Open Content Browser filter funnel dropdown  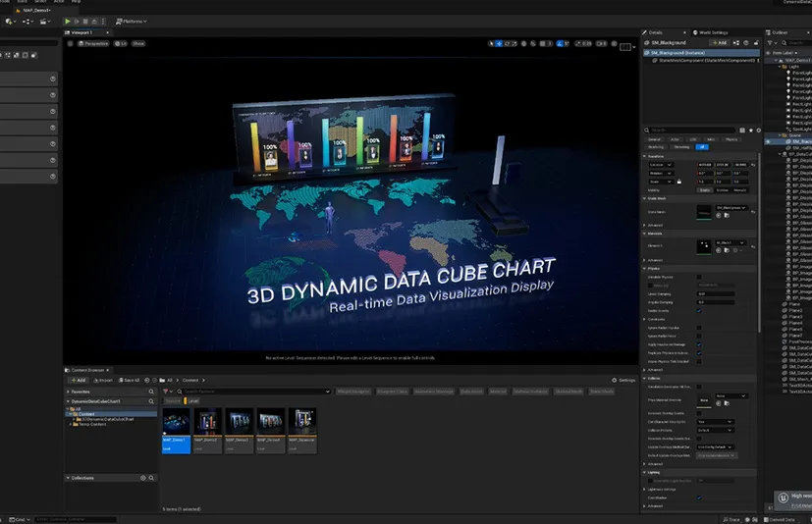click(x=168, y=392)
